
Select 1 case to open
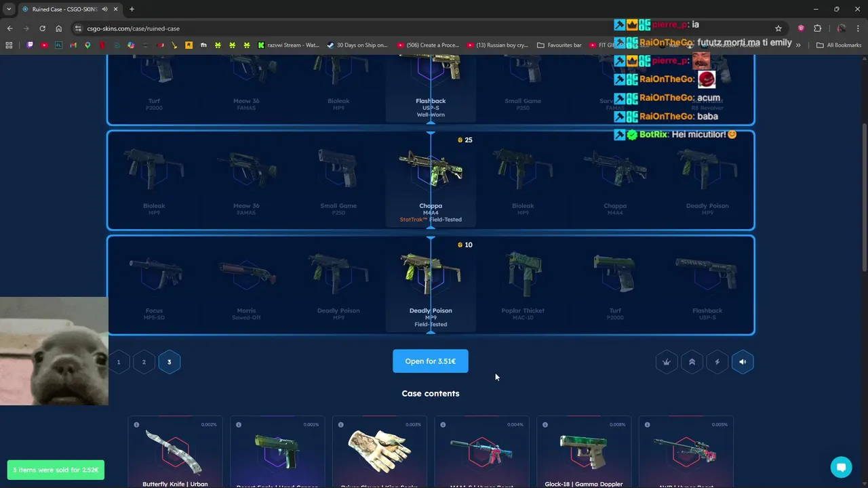pos(118,362)
